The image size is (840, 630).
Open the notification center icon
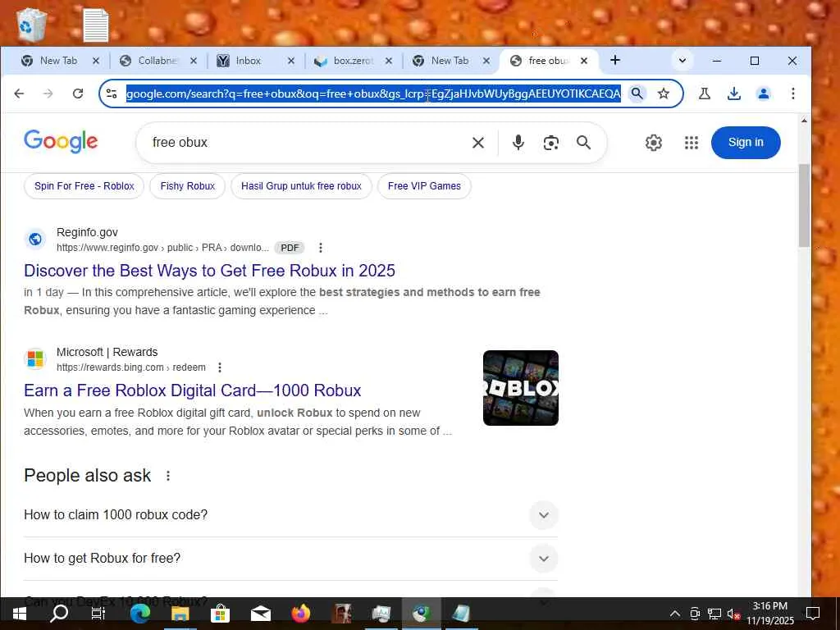(813, 614)
